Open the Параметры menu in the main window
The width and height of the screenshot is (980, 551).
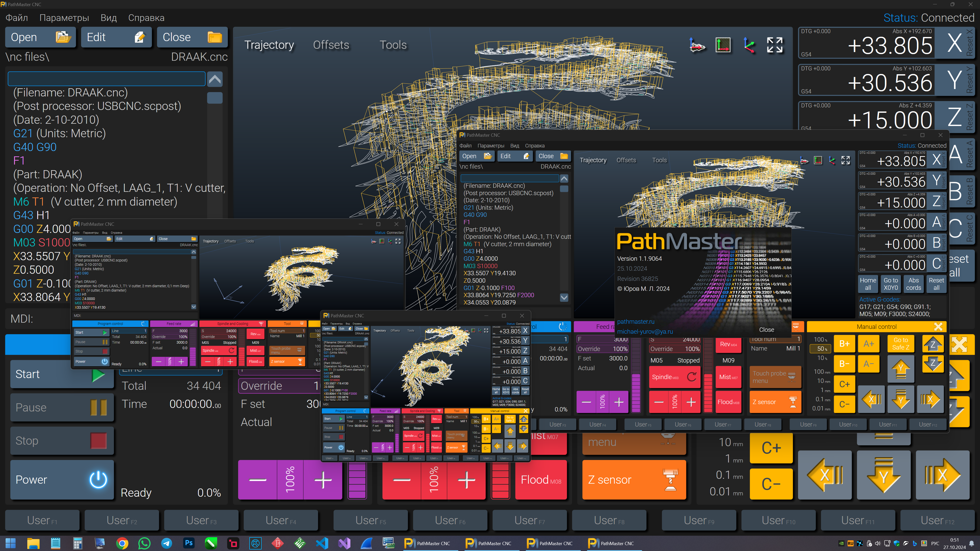pyautogui.click(x=64, y=18)
